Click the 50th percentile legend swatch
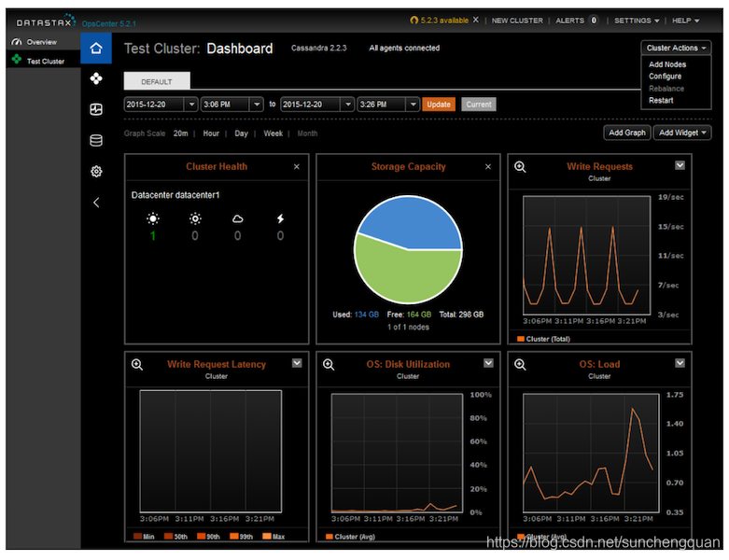Image resolution: width=729 pixels, height=560 pixels. pyautogui.click(x=168, y=537)
